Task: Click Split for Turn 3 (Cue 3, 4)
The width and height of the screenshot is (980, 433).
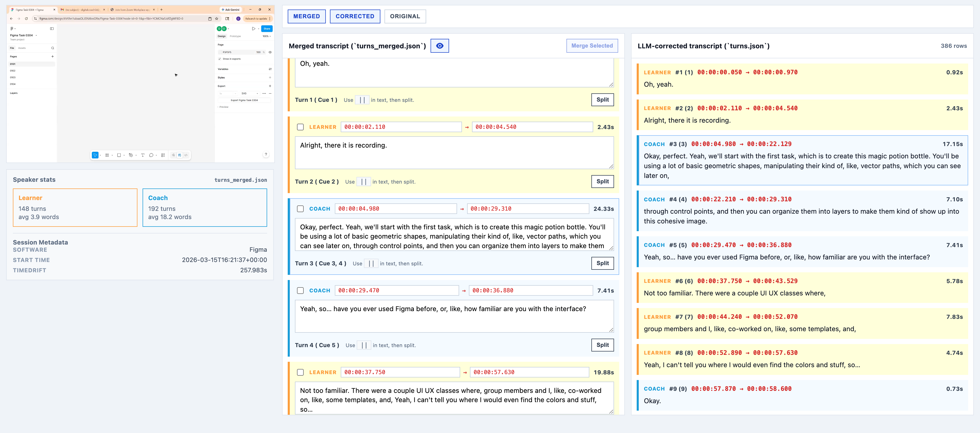Action: [603, 263]
